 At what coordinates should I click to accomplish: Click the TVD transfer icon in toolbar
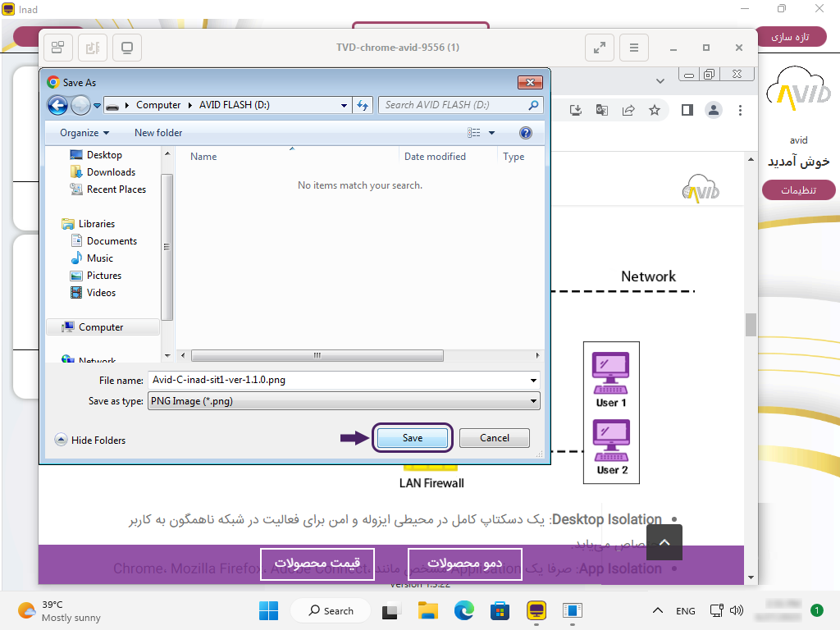92,48
